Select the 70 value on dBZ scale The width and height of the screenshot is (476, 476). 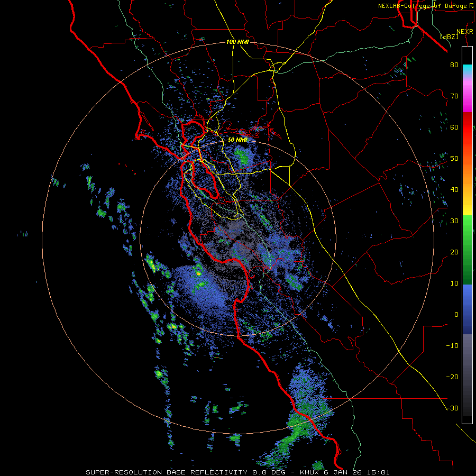[454, 96]
